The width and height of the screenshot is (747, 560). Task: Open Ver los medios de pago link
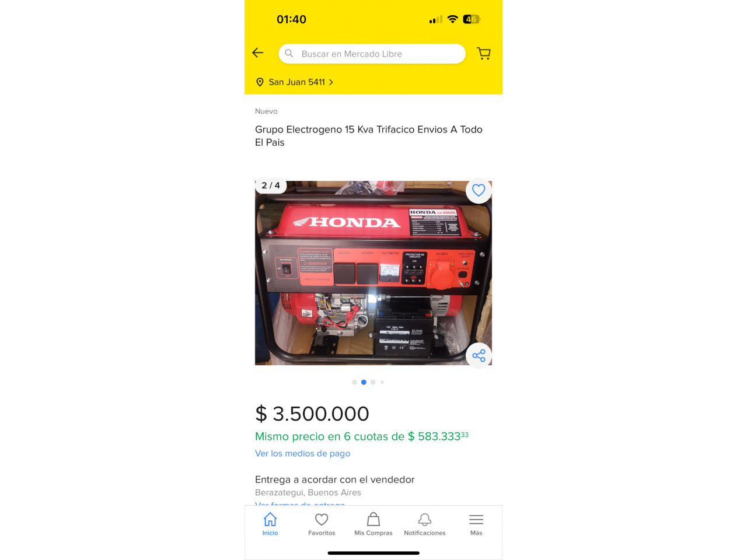tap(302, 453)
